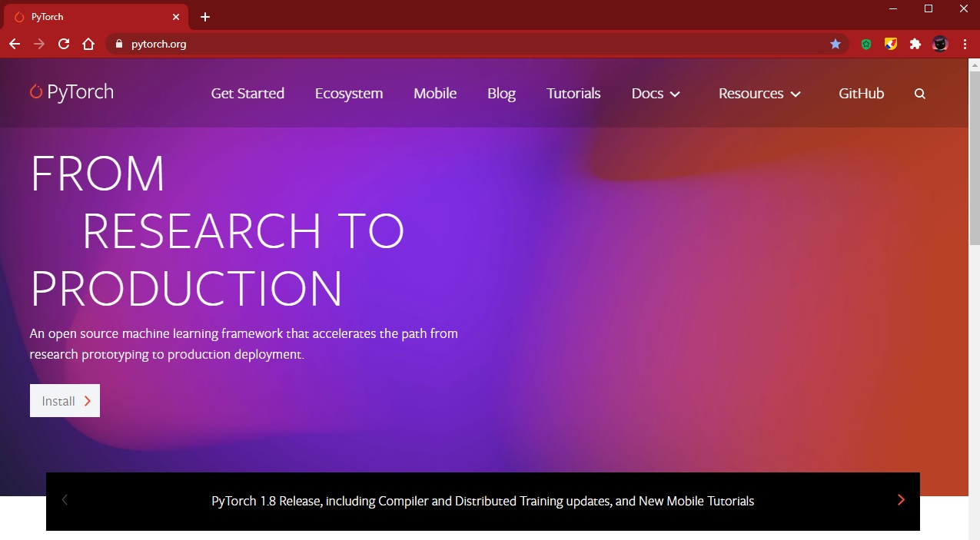Expand the Docs dropdown menu
This screenshot has width=980, height=540.
coord(656,94)
